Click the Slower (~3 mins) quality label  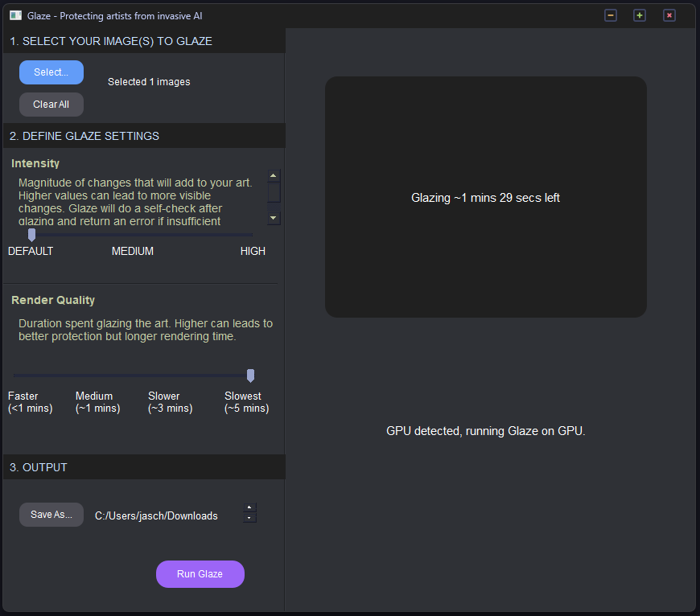coord(170,402)
